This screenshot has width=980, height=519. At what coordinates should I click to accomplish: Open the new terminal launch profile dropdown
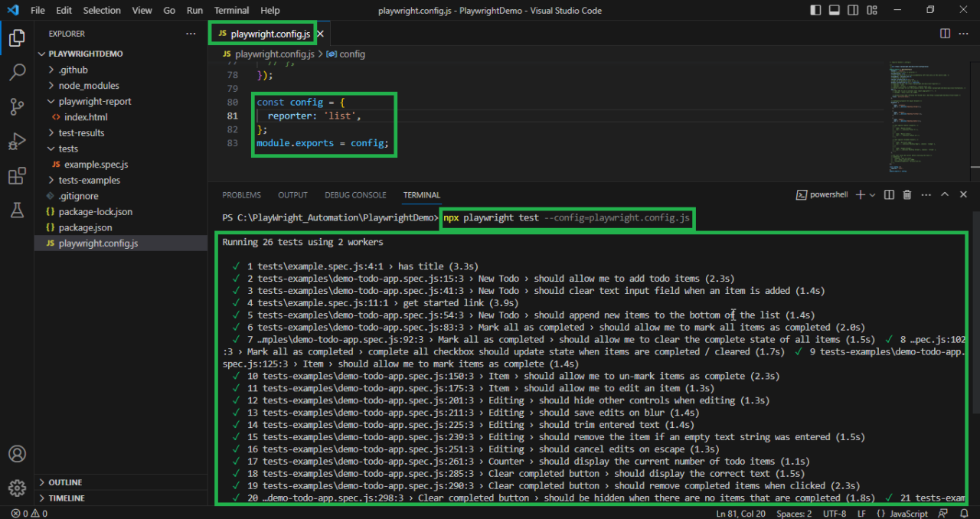click(x=873, y=195)
